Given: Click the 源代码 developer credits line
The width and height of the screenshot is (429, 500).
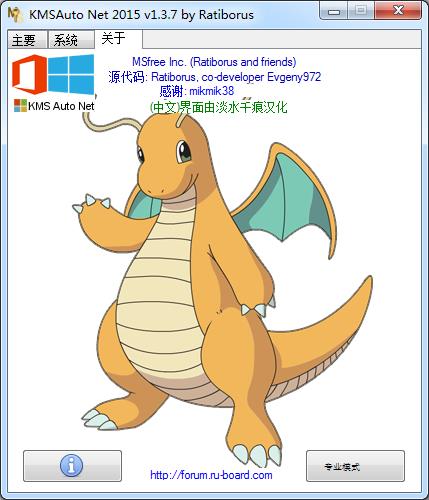Looking at the screenshot, I should pyautogui.click(x=214, y=77).
